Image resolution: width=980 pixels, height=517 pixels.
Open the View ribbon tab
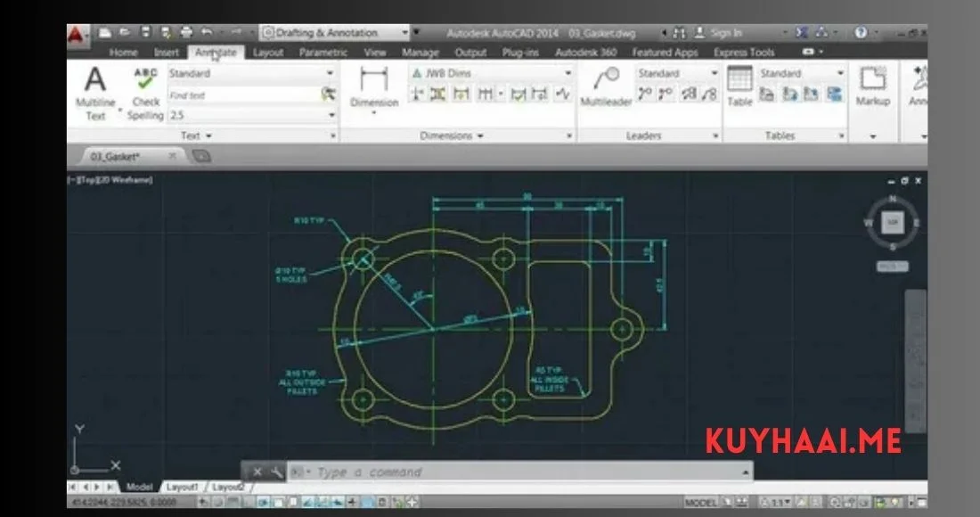(x=375, y=53)
